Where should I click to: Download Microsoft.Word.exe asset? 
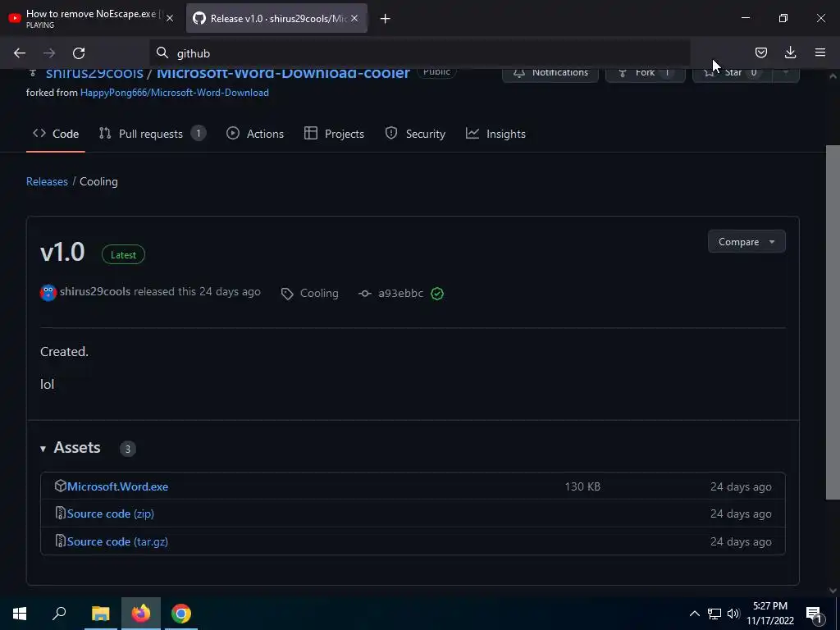117,486
